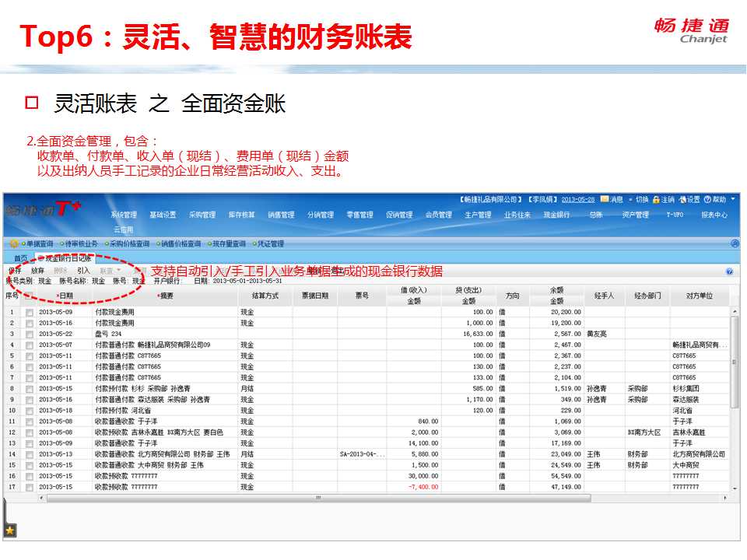Click the 2013-05-28 date link
Screen dimensions: 747x560
click(577, 199)
